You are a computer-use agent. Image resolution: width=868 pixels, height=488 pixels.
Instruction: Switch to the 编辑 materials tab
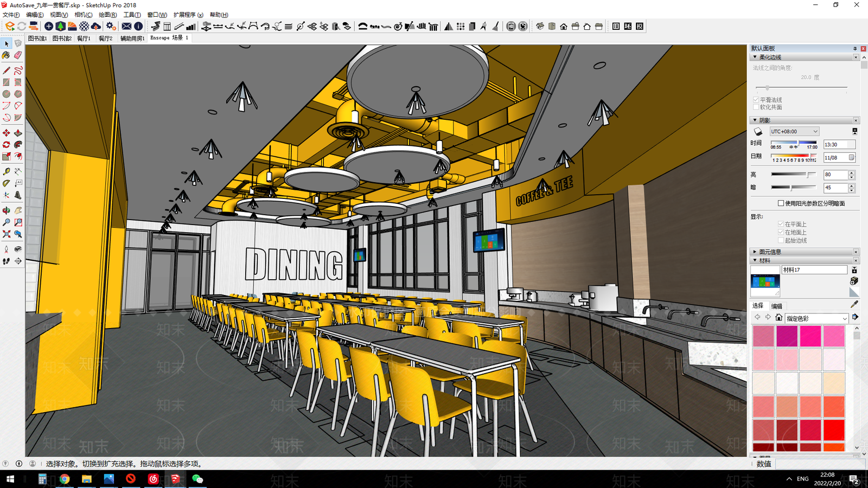(x=777, y=306)
